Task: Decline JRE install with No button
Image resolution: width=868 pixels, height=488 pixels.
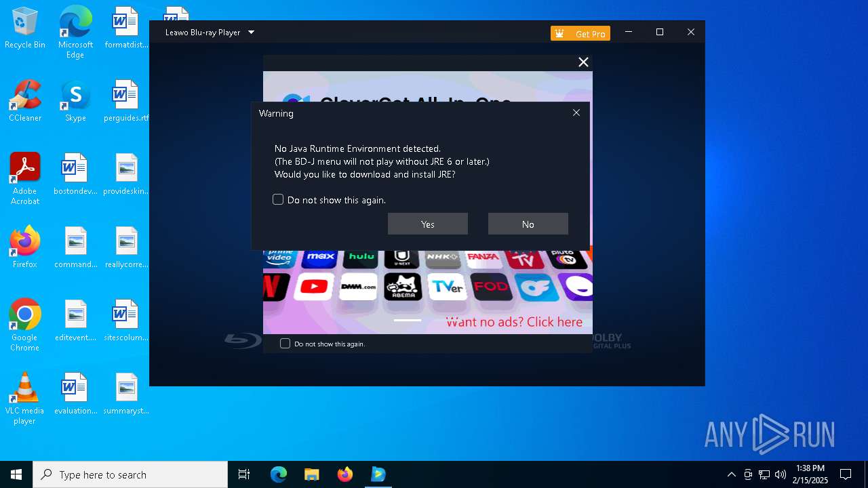Action: (x=528, y=224)
